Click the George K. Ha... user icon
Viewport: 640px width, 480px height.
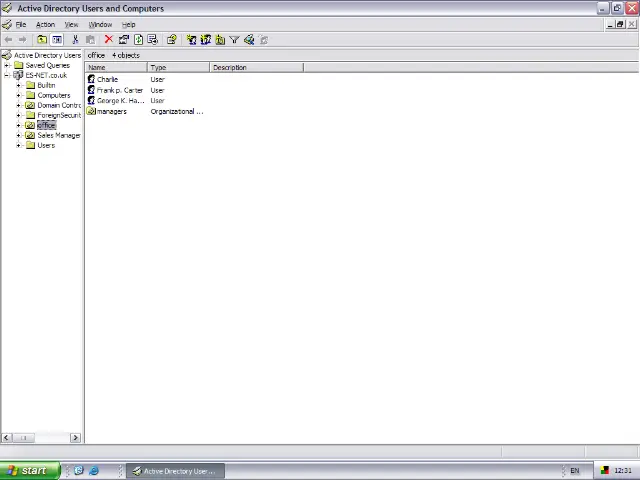point(91,100)
